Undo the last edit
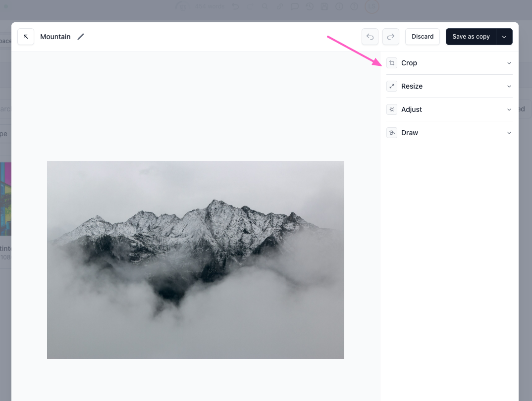This screenshot has width=532, height=401. pyautogui.click(x=370, y=37)
